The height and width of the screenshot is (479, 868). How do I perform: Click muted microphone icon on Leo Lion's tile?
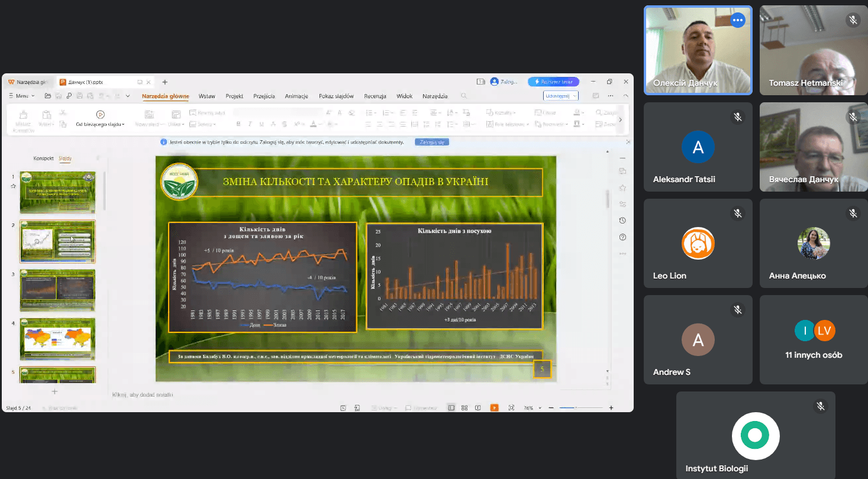pos(738,213)
